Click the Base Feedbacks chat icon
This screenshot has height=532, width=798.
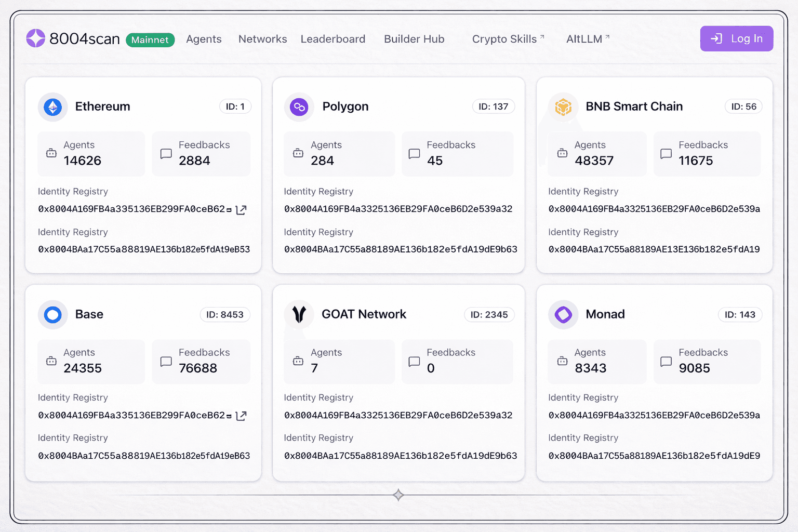[166, 362]
